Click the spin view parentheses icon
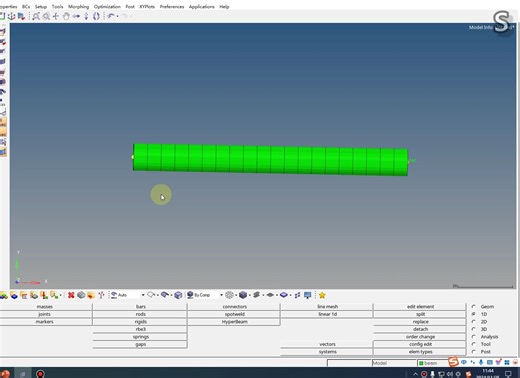 (96, 16)
